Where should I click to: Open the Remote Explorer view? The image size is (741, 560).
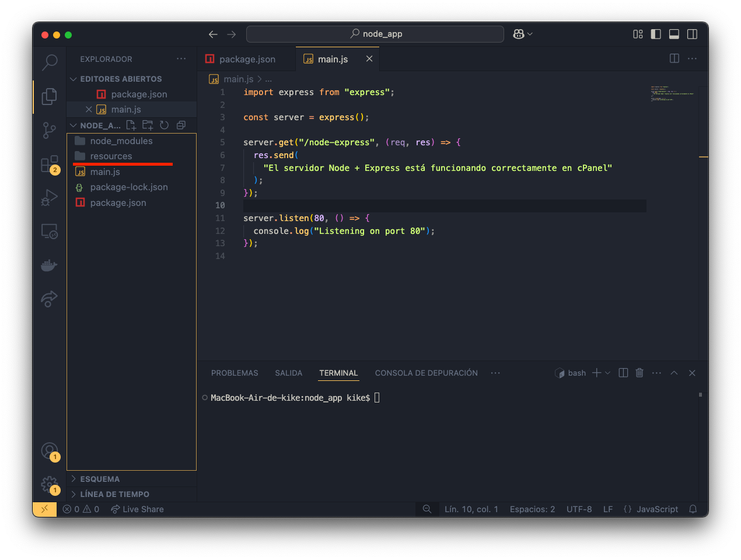(x=50, y=232)
